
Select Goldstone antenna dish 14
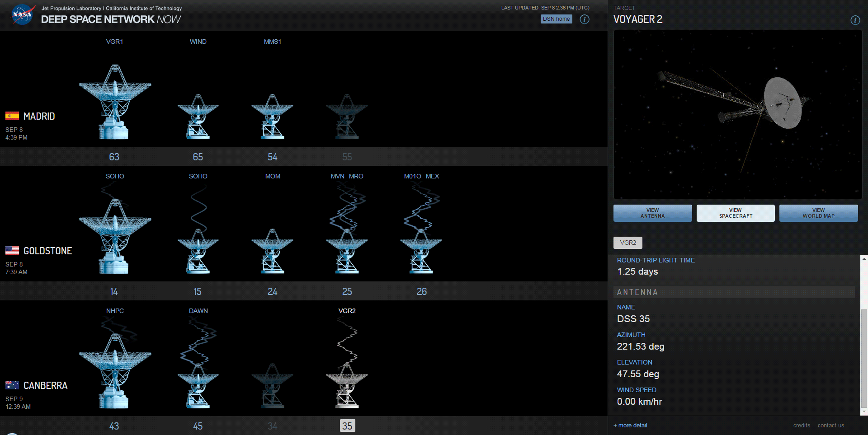(115, 236)
